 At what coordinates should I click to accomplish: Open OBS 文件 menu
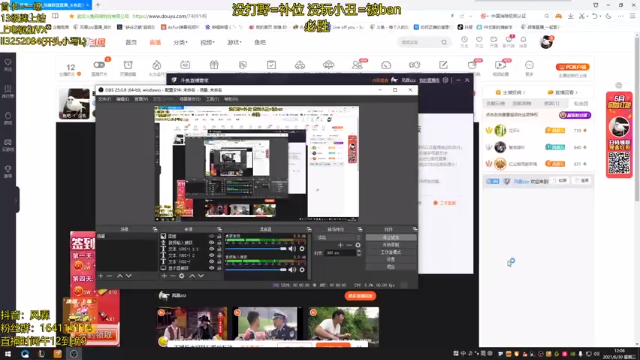pyautogui.click(x=104, y=99)
